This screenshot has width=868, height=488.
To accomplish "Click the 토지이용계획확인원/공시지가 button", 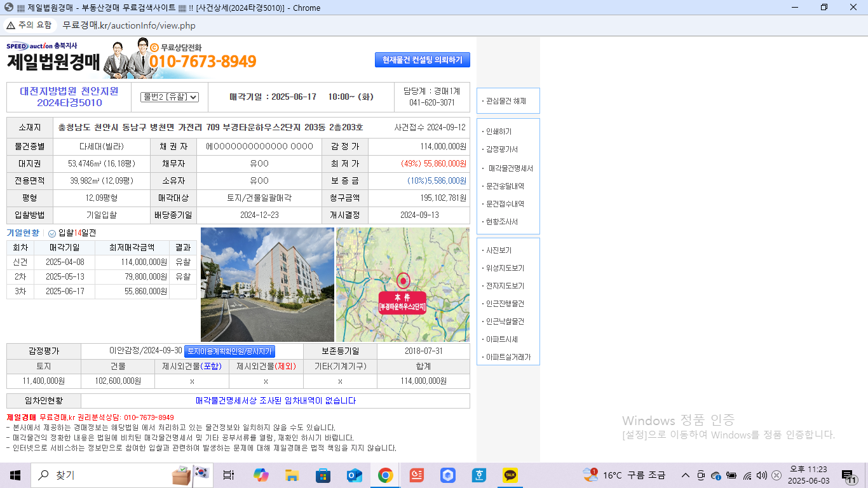I will pos(229,351).
